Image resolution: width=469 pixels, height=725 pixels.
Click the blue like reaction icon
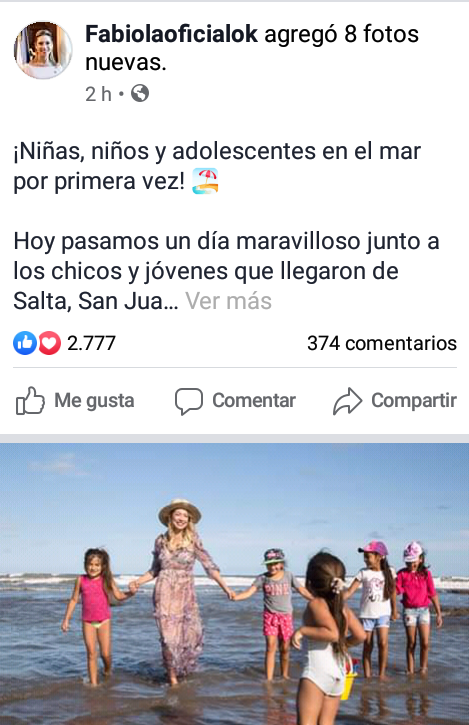[25, 343]
